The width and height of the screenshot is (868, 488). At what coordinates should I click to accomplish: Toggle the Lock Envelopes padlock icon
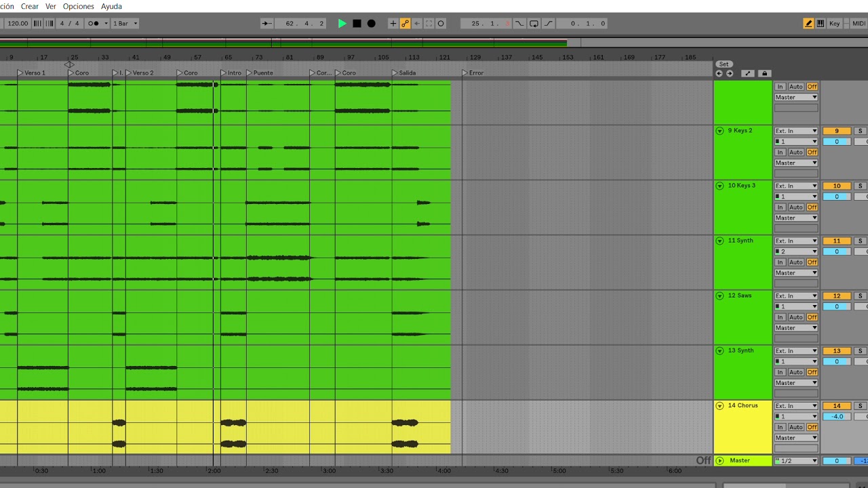coord(764,73)
